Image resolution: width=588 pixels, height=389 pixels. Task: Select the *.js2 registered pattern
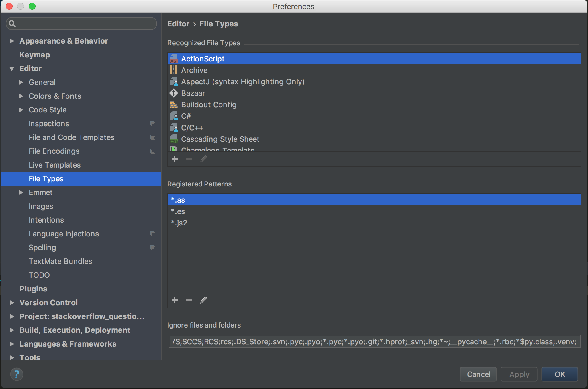(x=179, y=223)
